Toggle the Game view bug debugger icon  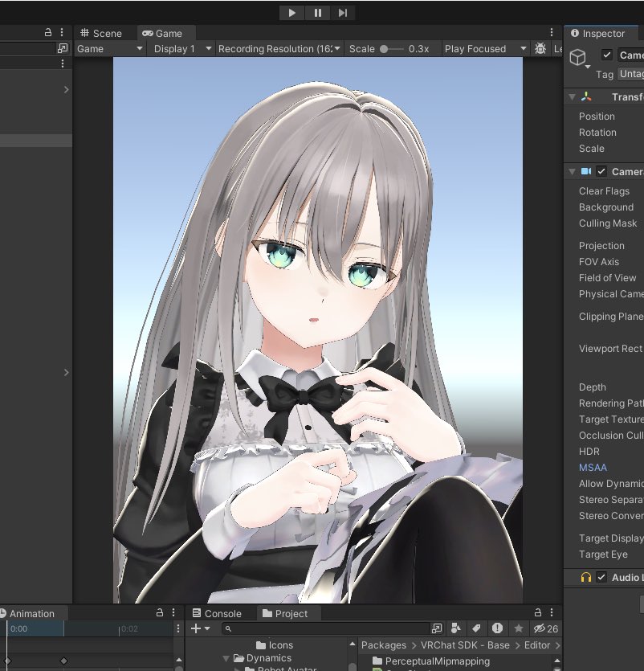tap(540, 49)
